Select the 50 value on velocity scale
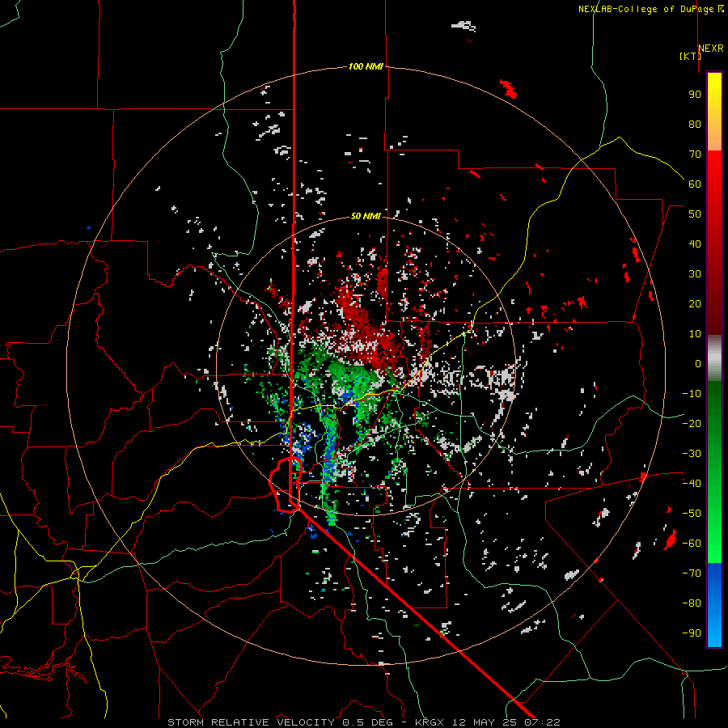The image size is (728, 728). (695, 214)
